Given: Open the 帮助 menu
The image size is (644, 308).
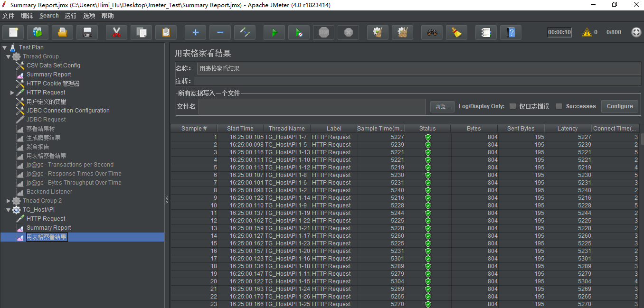Looking at the screenshot, I should 108,16.
